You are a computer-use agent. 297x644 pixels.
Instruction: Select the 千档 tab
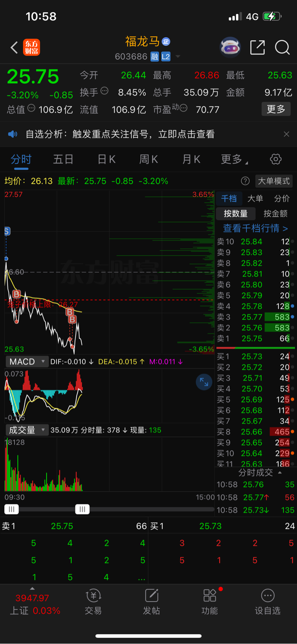pyautogui.click(x=229, y=199)
